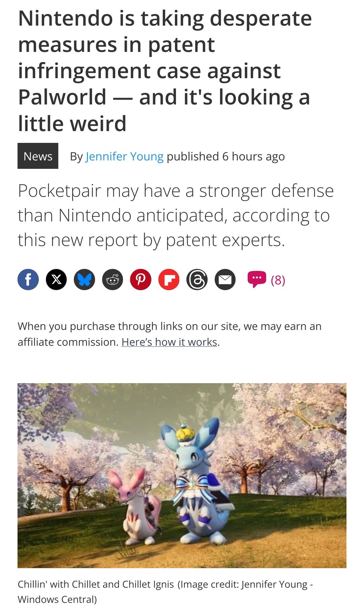This screenshot has width=364, height=616.
Task: Open author Jennifer Young's profile link
Action: (124, 157)
